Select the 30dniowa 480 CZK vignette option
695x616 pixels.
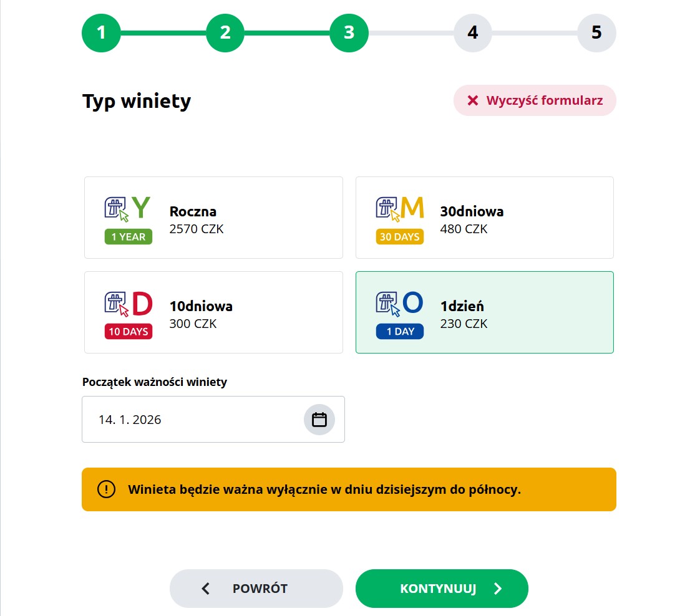485,217
